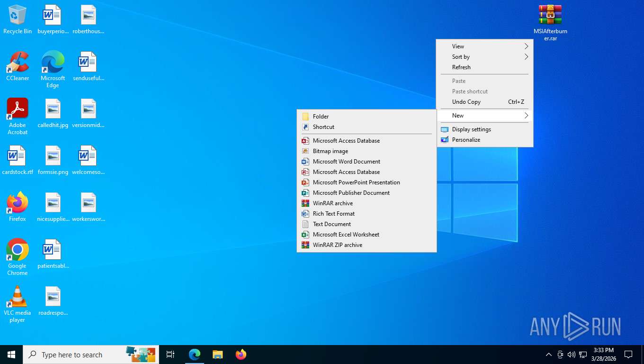Create a new Rich Text Format file
644x364 pixels.
point(367,214)
